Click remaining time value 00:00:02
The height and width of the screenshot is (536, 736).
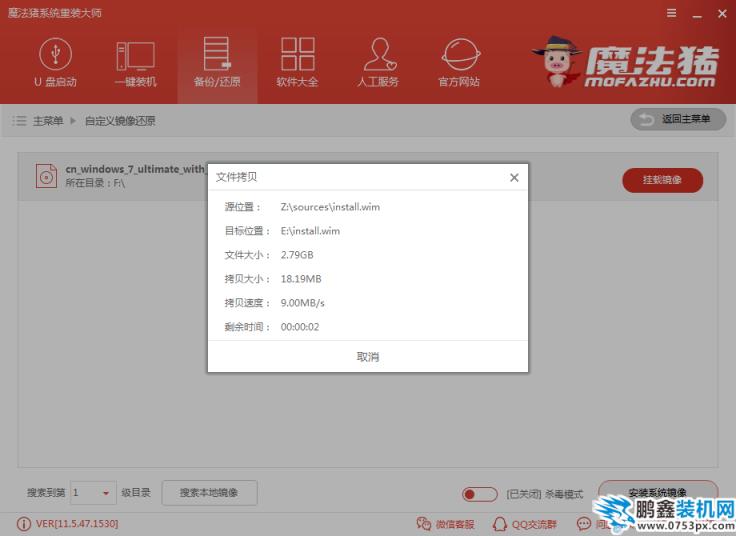[x=300, y=327]
